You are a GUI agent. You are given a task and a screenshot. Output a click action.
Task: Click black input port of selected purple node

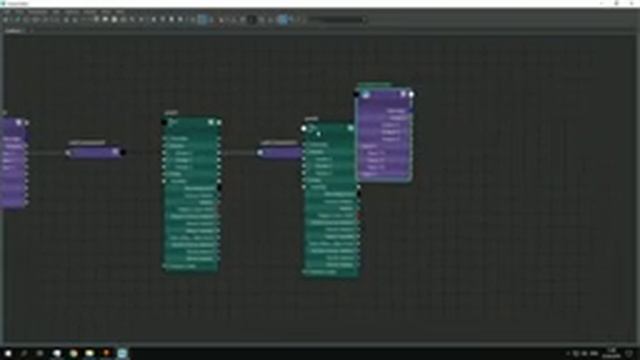click(356, 94)
